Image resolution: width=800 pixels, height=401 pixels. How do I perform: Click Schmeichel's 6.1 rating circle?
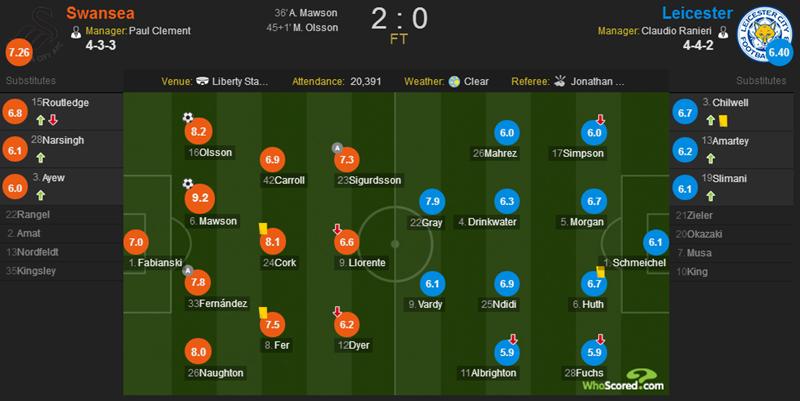tap(655, 241)
